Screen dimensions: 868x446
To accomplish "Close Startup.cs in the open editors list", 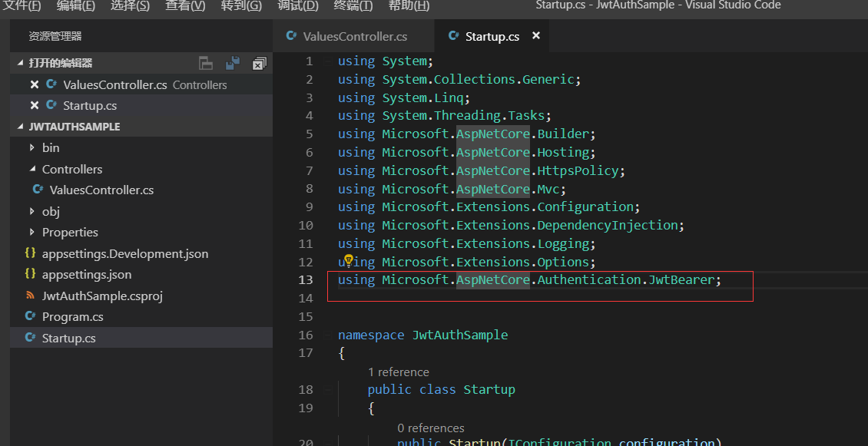I will [x=35, y=106].
